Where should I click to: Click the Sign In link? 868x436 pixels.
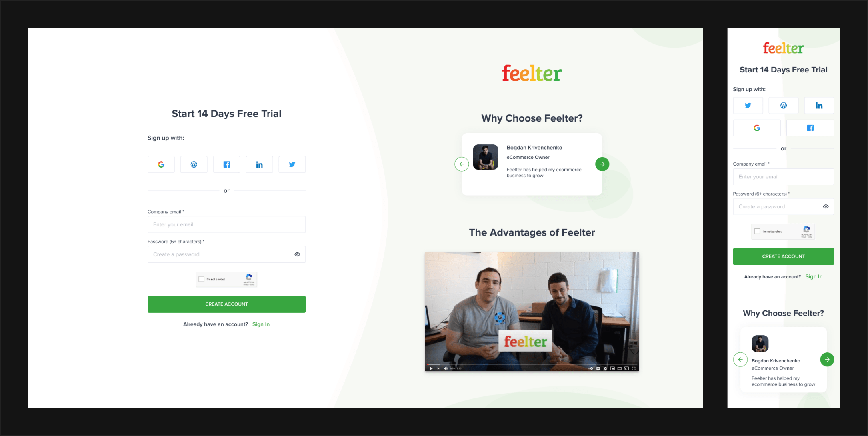(261, 324)
